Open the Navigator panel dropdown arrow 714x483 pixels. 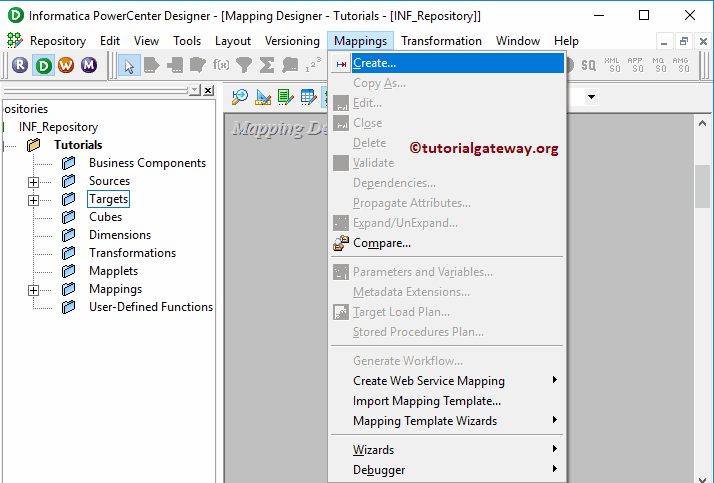click(194, 90)
